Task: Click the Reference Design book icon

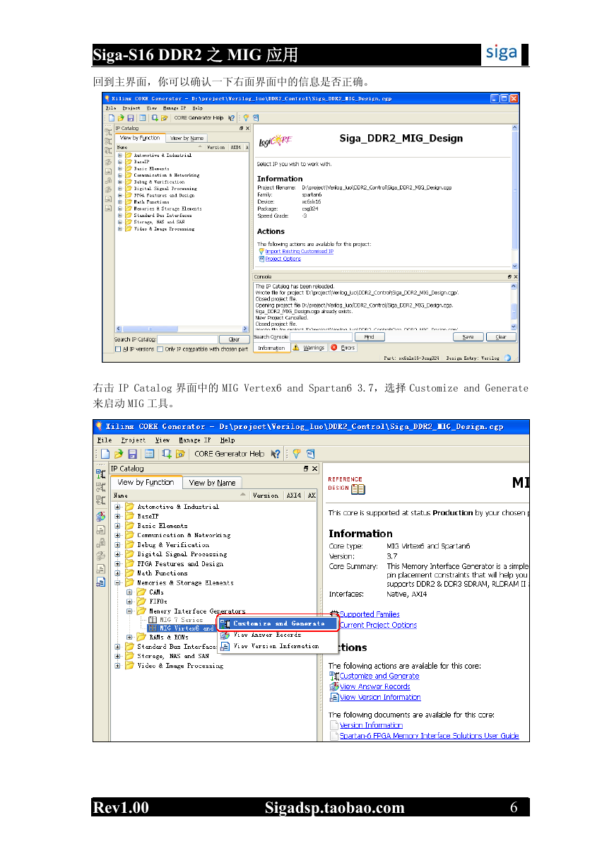Action: 358,489
